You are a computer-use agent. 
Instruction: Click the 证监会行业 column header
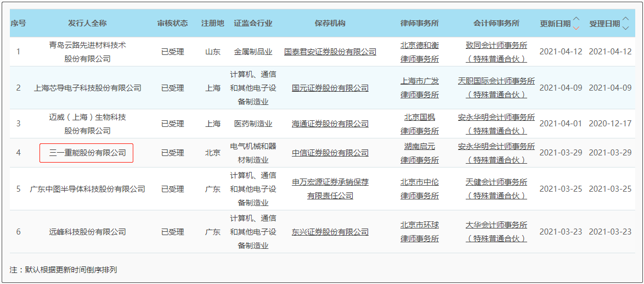point(253,24)
